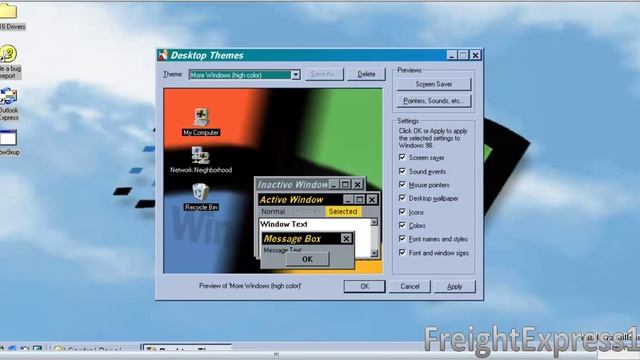
Task: Click the Selected menu item in preview
Action: click(x=343, y=211)
